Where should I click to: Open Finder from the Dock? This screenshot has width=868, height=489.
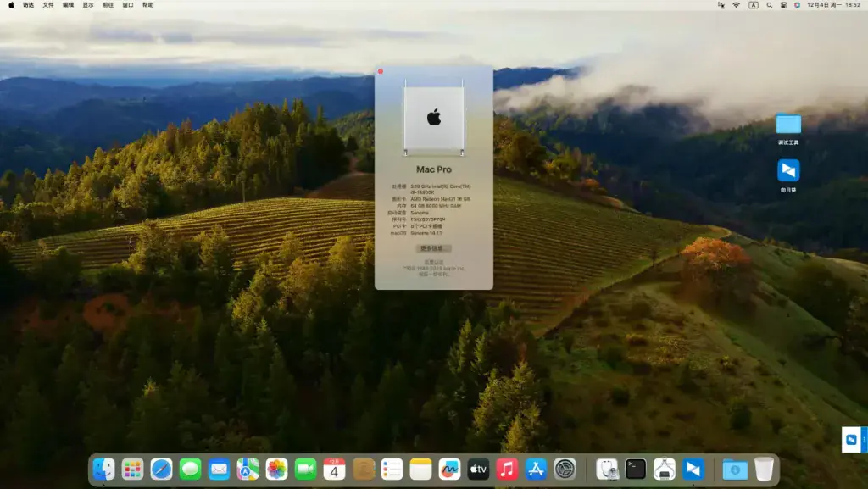(103, 470)
